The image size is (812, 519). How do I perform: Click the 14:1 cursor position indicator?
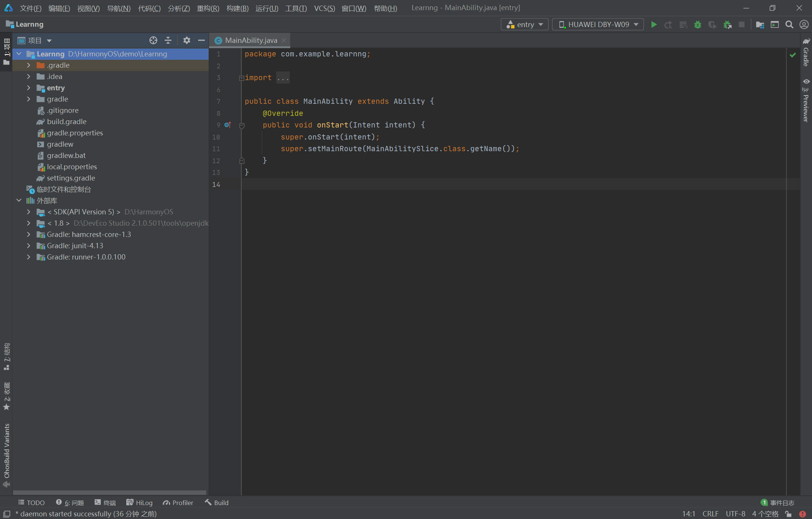(x=689, y=514)
